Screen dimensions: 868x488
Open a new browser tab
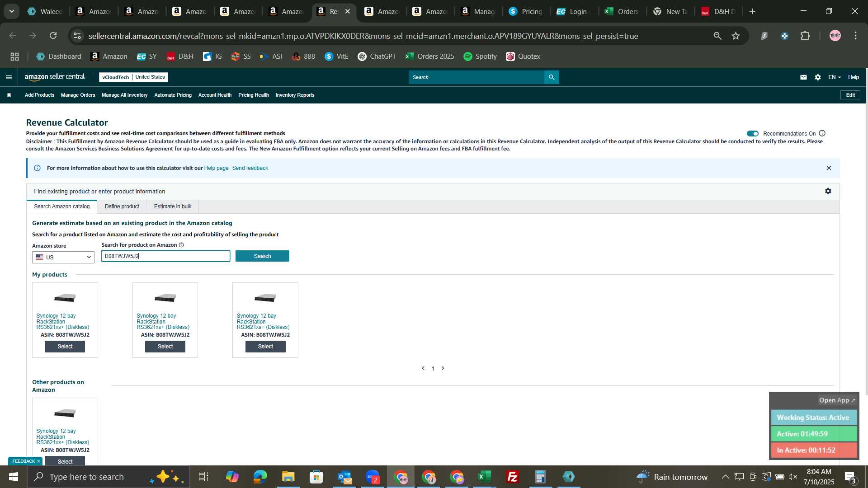[x=752, y=11]
